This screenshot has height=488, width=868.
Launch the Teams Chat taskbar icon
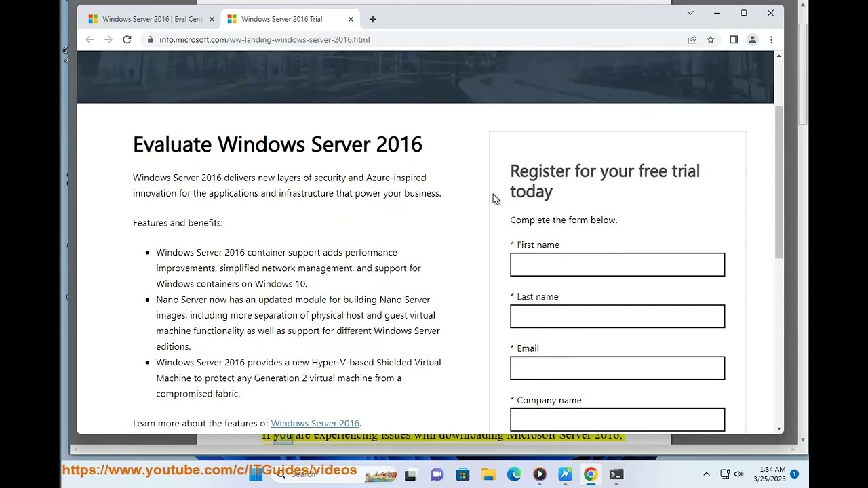coord(437,474)
